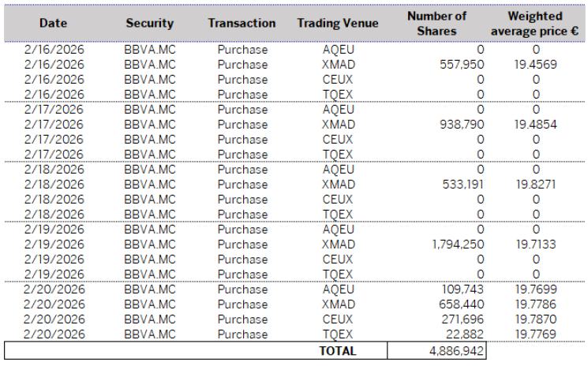Select the Trading Venue column header
Image resolution: width=588 pixels, height=366 pixels.
tap(337, 24)
